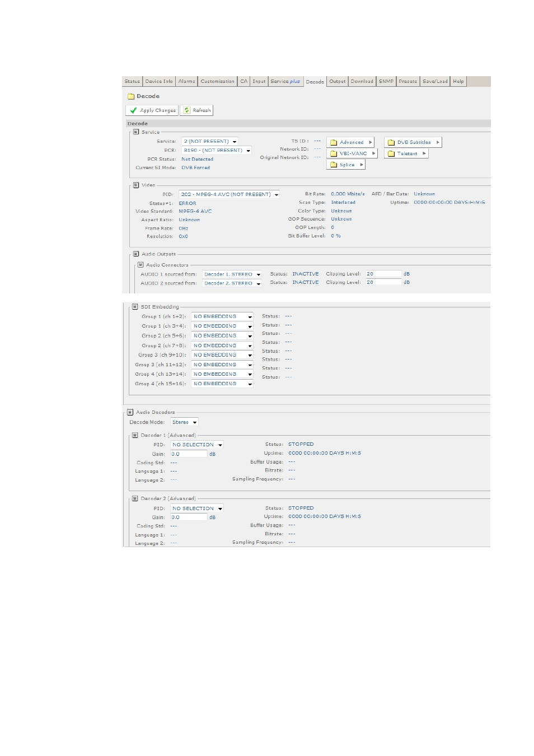Switch to the Presets tab
The image size is (534, 756).
coord(407,81)
